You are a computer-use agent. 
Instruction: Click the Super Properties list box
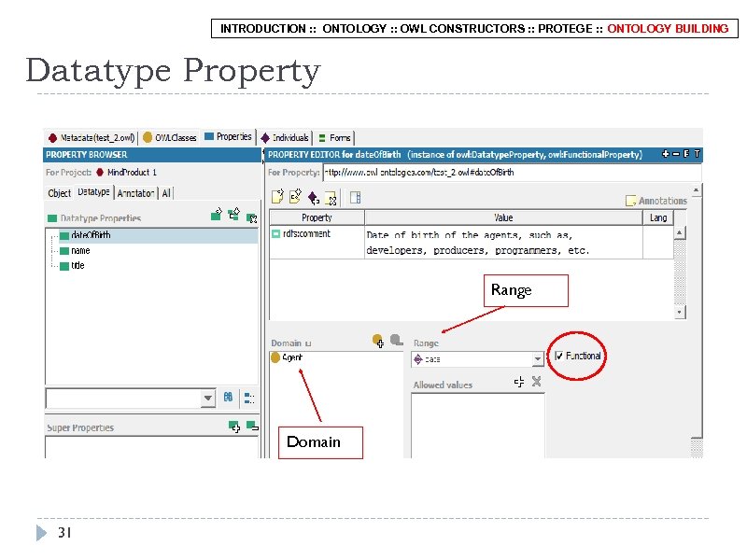(152, 448)
